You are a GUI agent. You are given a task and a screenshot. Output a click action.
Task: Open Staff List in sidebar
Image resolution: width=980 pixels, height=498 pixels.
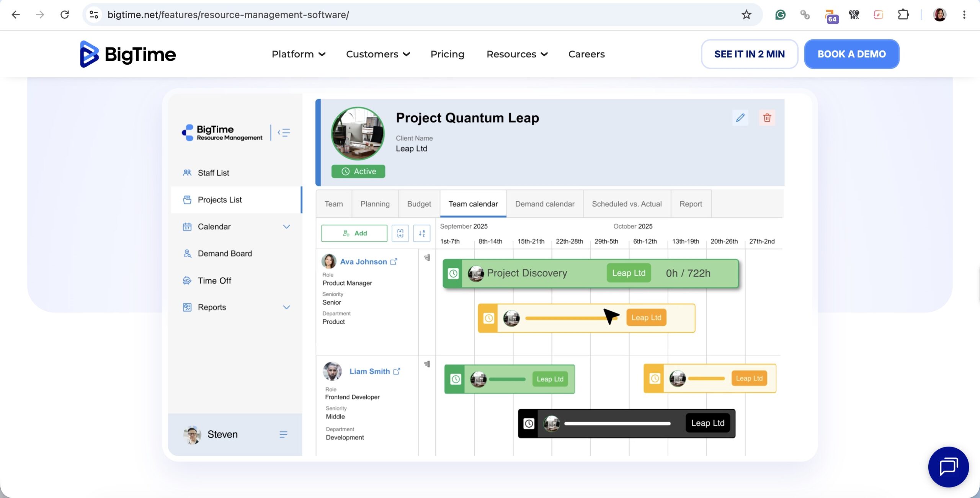click(236, 173)
